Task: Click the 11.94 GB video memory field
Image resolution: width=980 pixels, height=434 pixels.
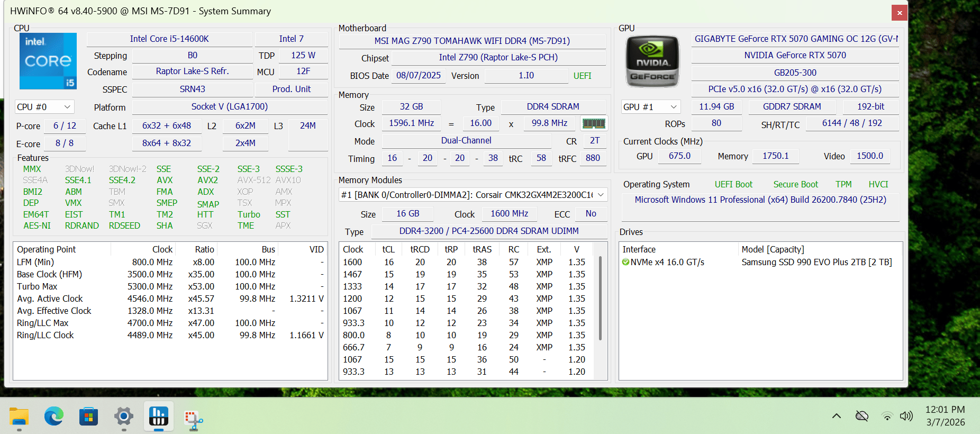Action: pos(716,107)
